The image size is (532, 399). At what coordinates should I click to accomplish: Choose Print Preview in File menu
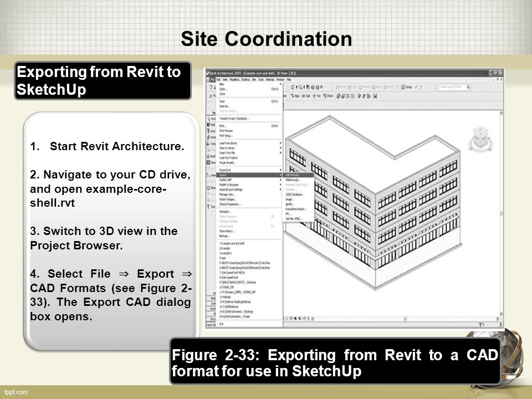pyautogui.click(x=249, y=131)
